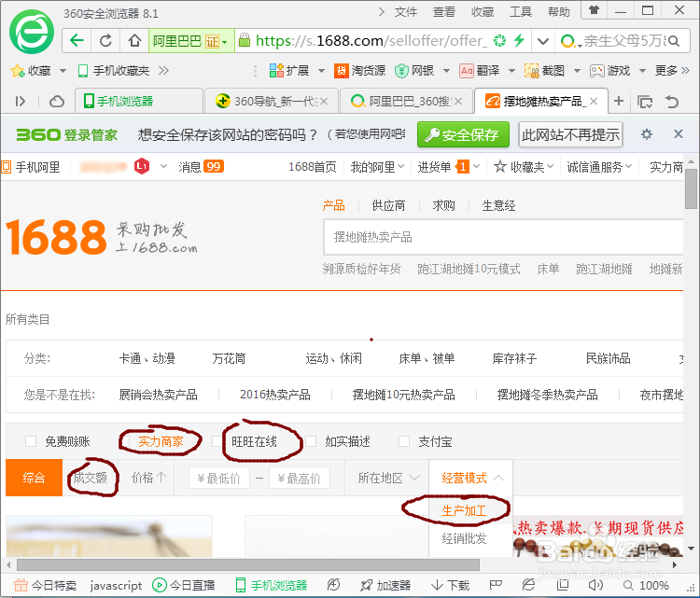Click the green 安全保存 button

[x=463, y=134]
